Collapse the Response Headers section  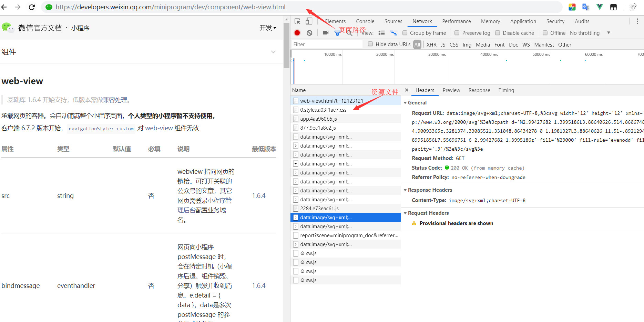[x=405, y=190]
